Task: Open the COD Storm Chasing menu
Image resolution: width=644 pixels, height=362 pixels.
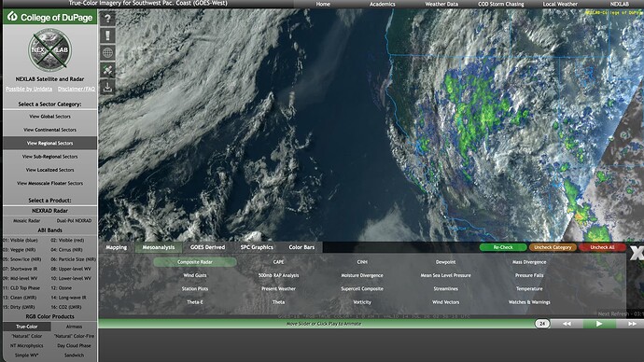Action: click(x=500, y=4)
